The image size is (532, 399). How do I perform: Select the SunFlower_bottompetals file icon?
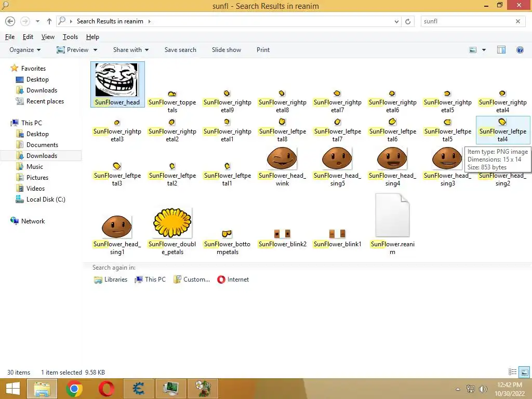(227, 234)
